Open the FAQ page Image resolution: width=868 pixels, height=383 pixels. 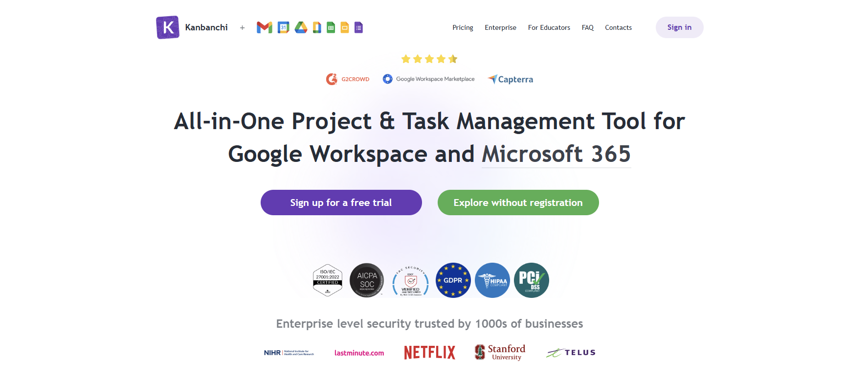click(x=587, y=27)
